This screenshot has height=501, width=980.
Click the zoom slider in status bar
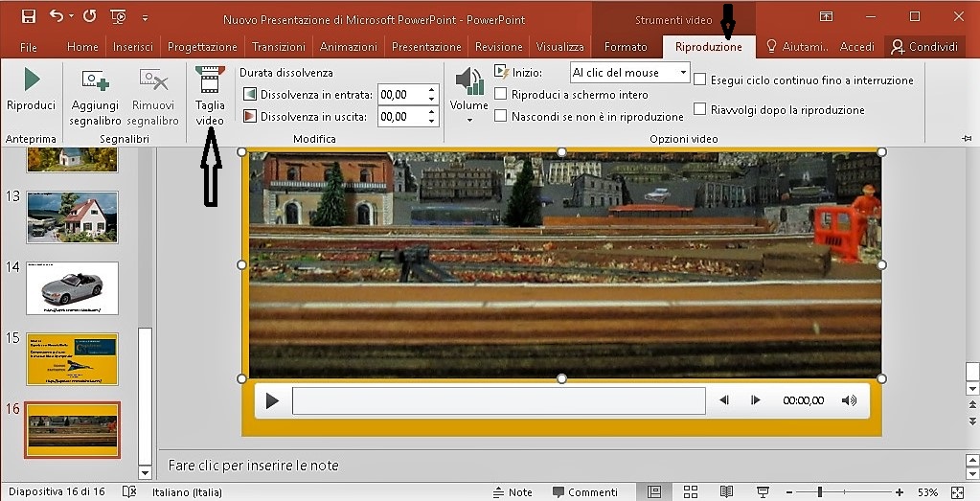[x=819, y=492]
